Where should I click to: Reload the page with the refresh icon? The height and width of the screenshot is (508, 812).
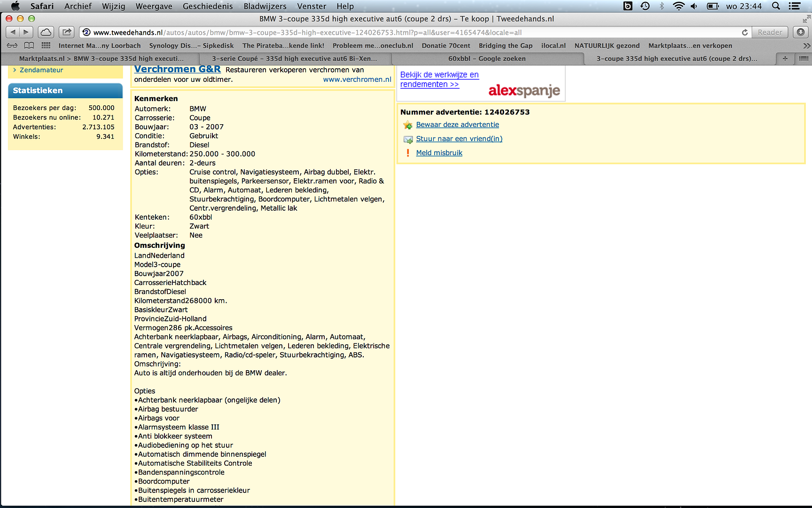[x=744, y=32]
